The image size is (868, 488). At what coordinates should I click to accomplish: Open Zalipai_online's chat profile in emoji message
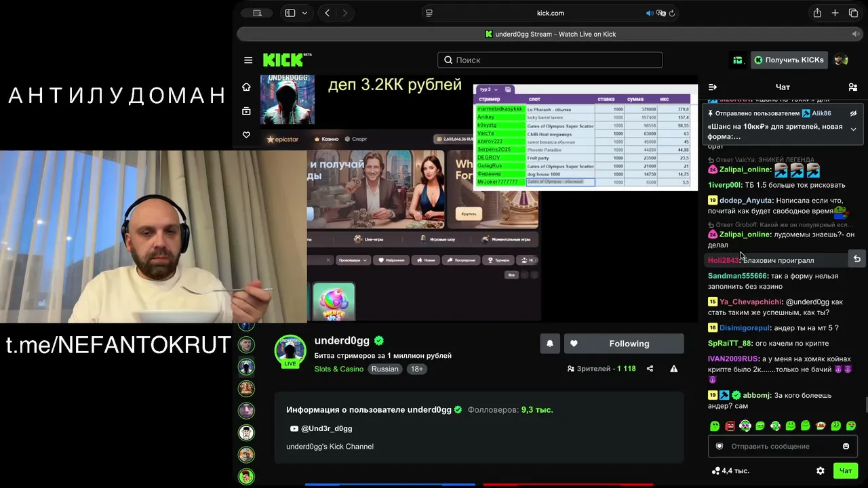745,169
